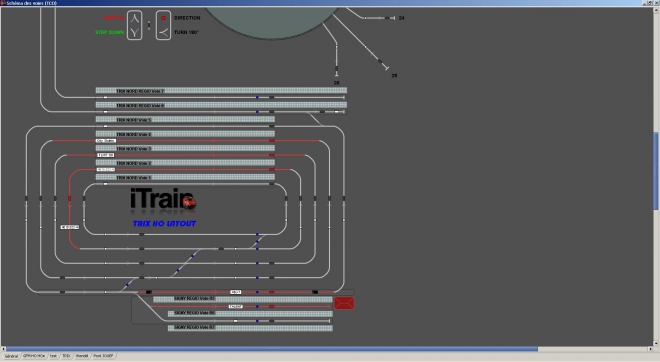Click the horizontal scrollbar thumb

(272, 349)
